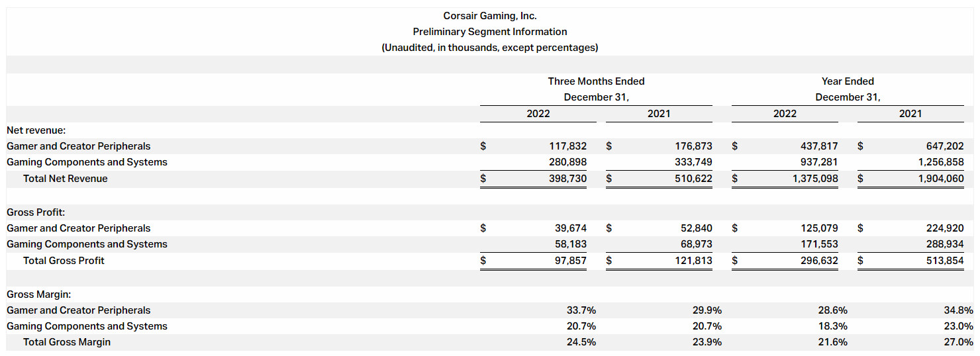Click "Gaming Components and Systems" under Gross Margin

click(x=87, y=326)
